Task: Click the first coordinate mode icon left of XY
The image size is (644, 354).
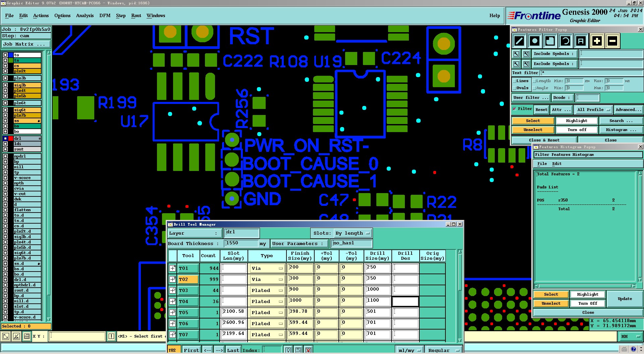Action: [x=6, y=336]
